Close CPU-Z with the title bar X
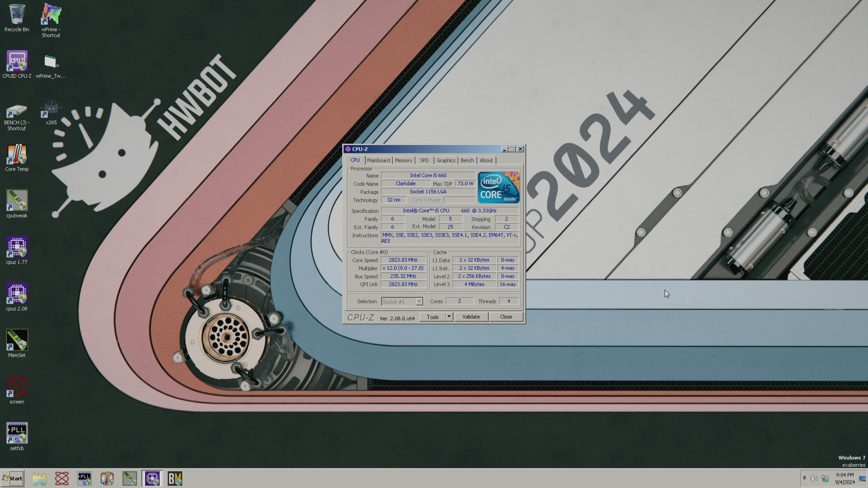The width and height of the screenshot is (868, 488). pyautogui.click(x=520, y=149)
